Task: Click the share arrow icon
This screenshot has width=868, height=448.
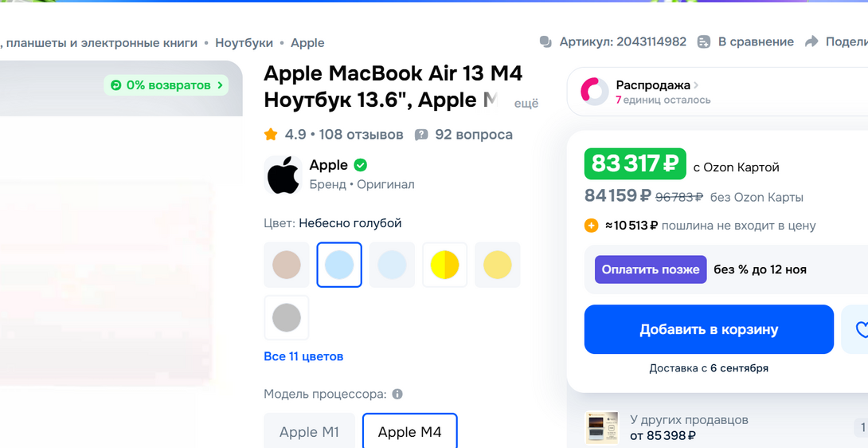Action: (811, 42)
